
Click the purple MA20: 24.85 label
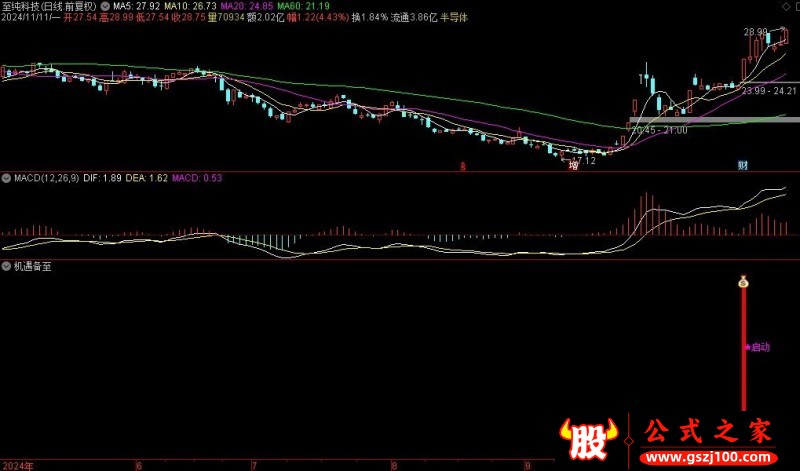(x=247, y=7)
